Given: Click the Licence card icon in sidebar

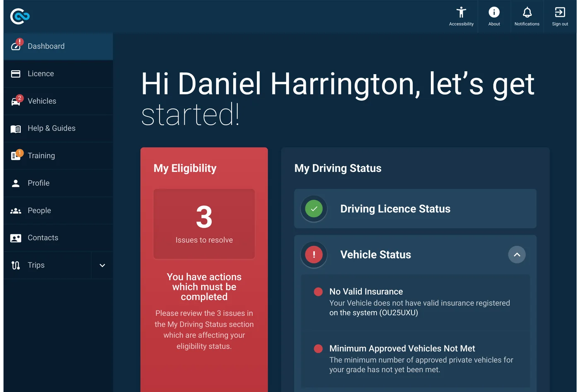Looking at the screenshot, I should coord(16,74).
